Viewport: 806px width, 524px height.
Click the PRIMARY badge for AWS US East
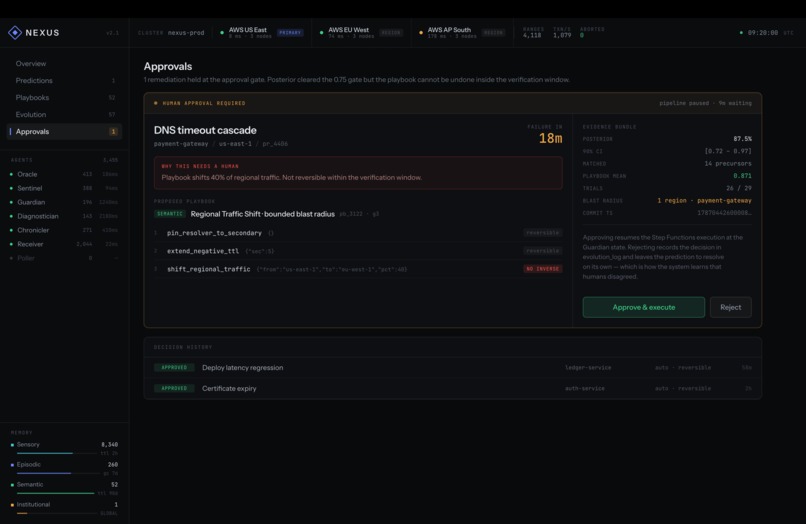tap(290, 32)
